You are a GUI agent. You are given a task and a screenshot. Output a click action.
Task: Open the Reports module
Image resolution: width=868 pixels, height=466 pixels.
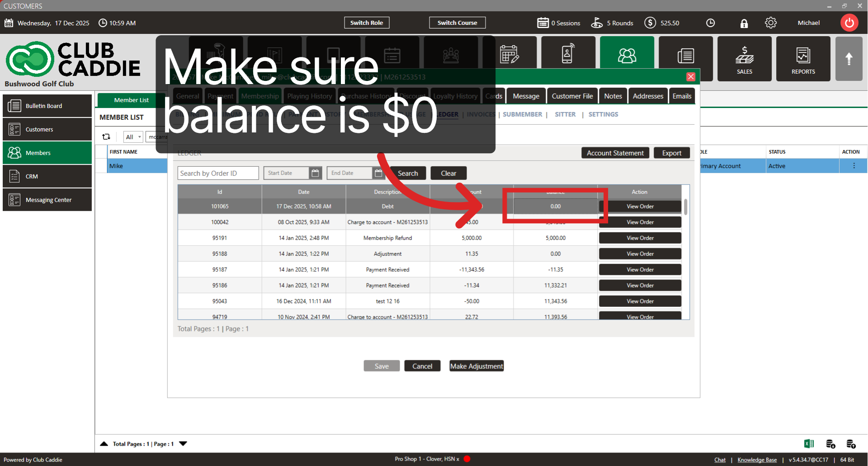click(803, 58)
